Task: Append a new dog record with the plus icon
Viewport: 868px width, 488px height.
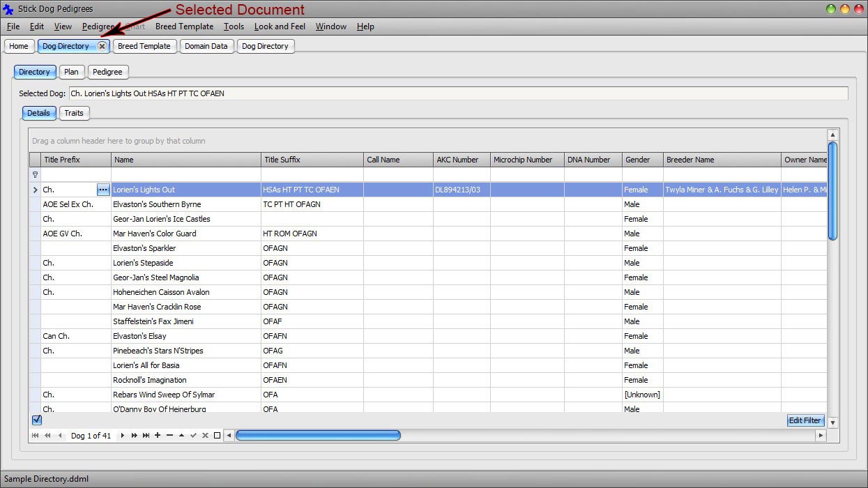Action: (x=157, y=435)
